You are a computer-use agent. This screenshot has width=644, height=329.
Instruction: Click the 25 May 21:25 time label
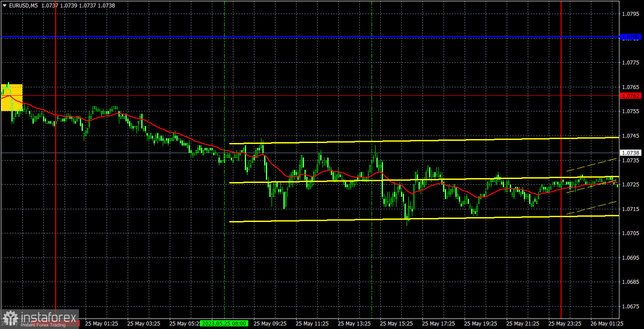click(x=522, y=323)
